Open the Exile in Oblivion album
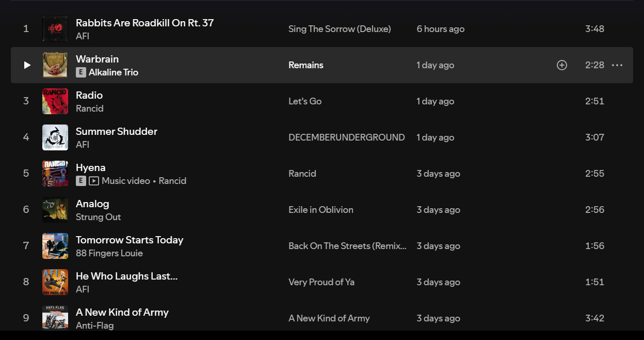The image size is (644, 340). [321, 210]
